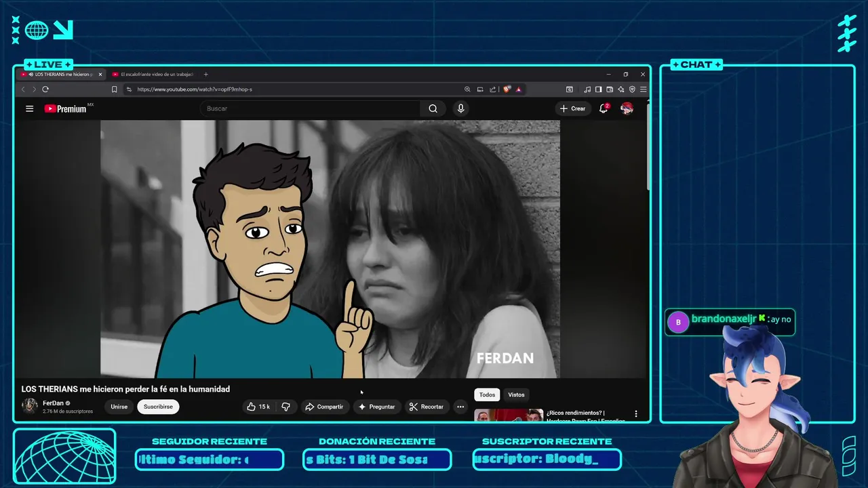
Task: Click the Recortar clip button
Action: pos(427,407)
